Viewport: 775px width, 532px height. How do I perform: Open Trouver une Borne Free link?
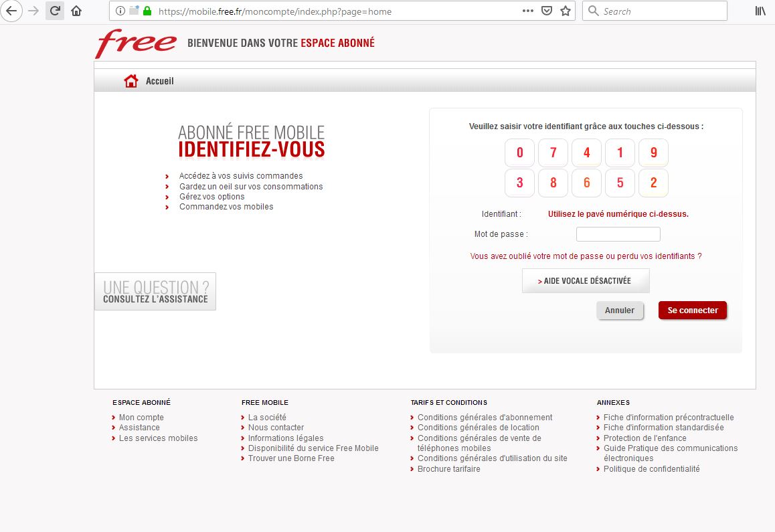coord(291,458)
